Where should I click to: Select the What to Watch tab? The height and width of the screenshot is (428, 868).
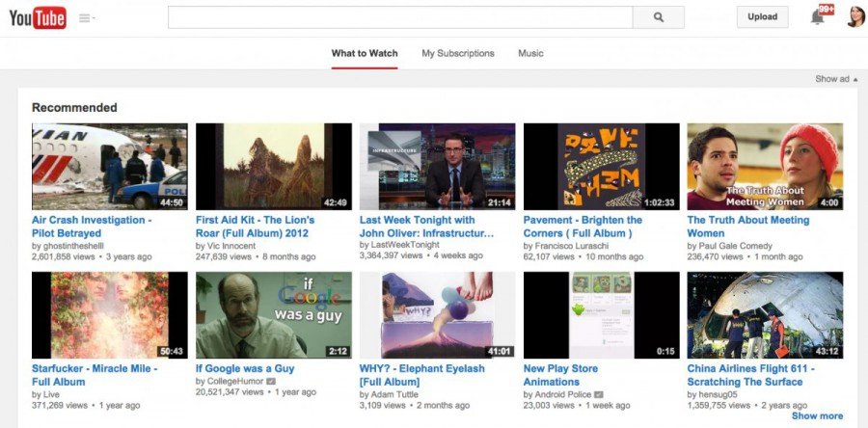point(365,54)
